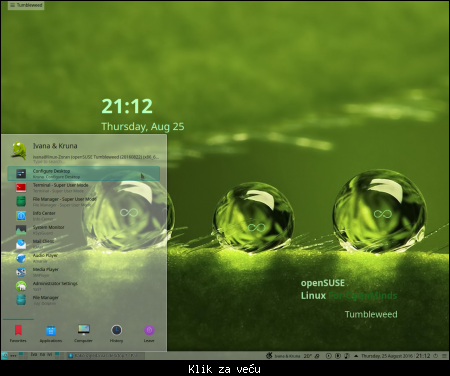
Task: Open Configure Desktop from favorites
Action: 84,174
